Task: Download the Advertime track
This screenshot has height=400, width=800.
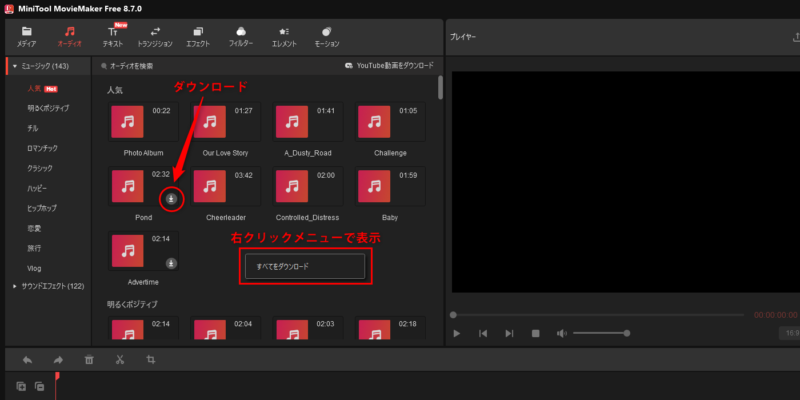Action: [x=171, y=263]
